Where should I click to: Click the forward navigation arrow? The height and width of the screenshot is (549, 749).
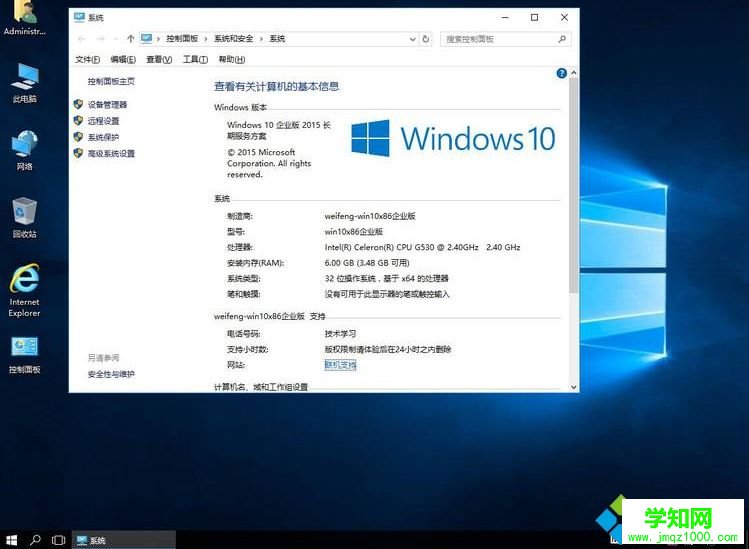point(100,39)
